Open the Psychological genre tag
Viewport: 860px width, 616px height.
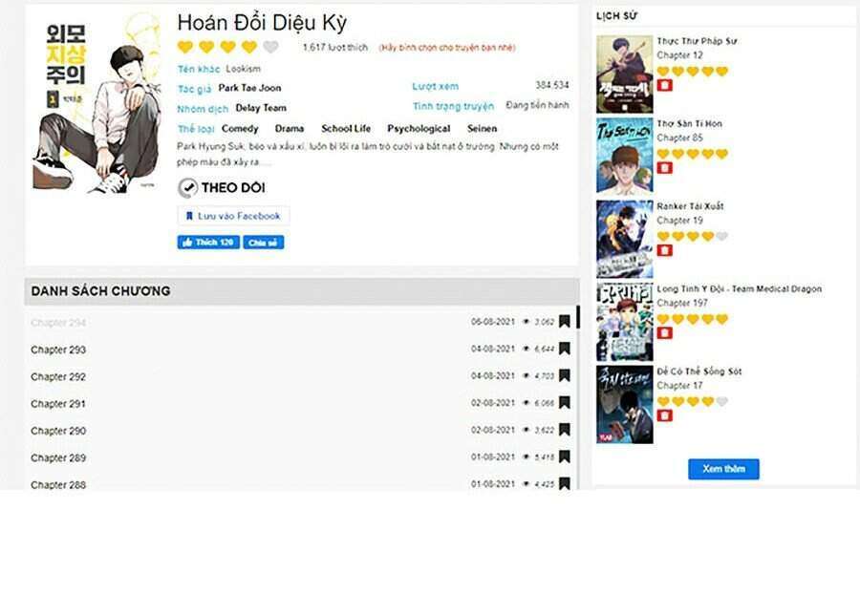[419, 128]
